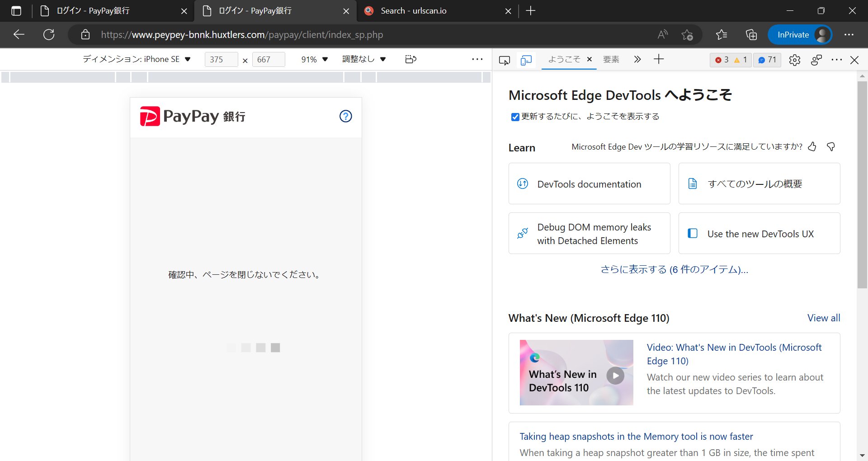
Task: Close the DevTools panel
Action: pyautogui.click(x=854, y=60)
